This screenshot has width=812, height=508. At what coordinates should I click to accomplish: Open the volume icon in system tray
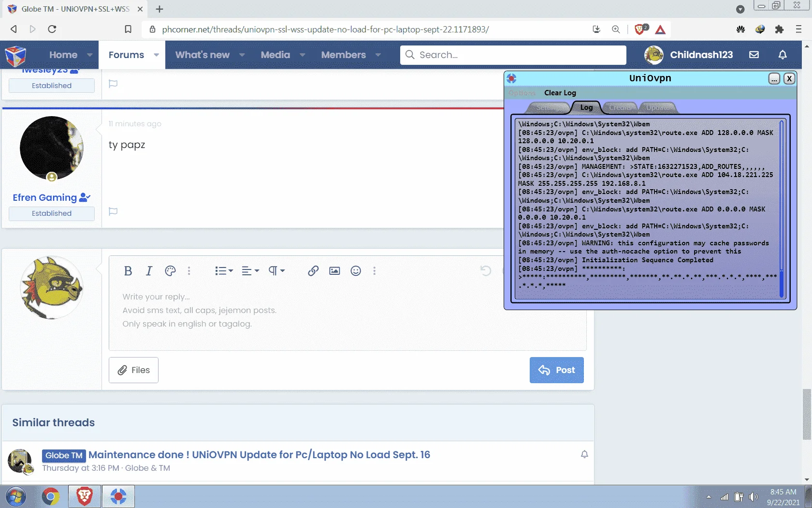pos(754,497)
